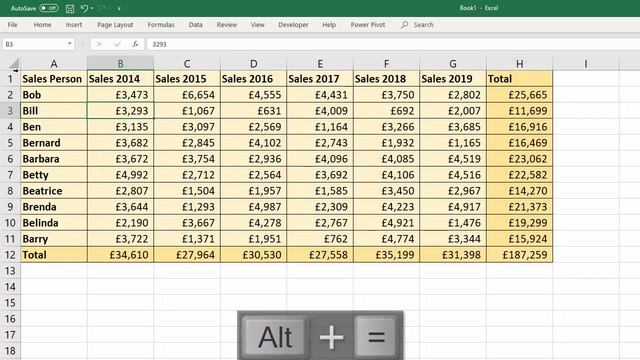Click the formula bar showing 3293
The width and height of the screenshot is (640, 360).
(x=392, y=44)
